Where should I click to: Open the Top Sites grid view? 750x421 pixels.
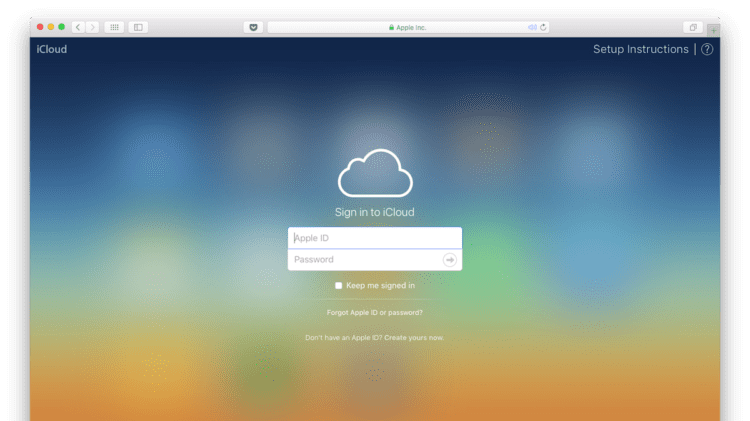[114, 27]
